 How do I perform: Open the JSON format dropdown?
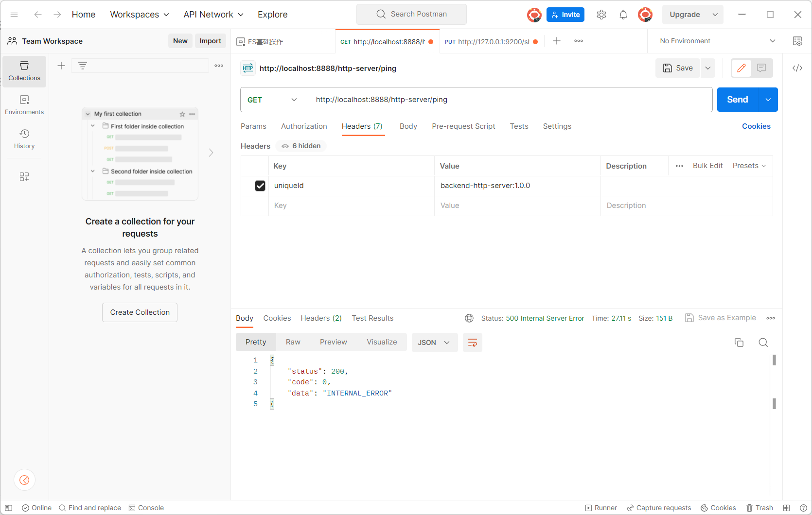(435, 343)
